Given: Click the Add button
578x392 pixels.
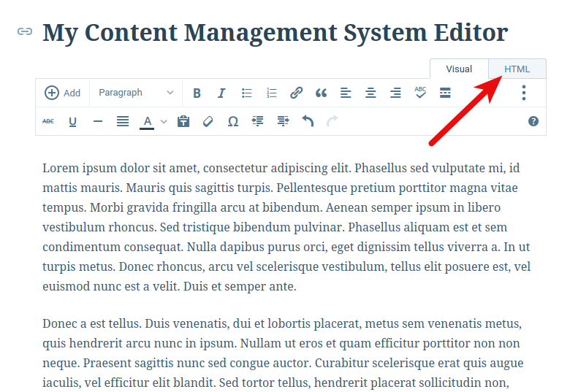Looking at the screenshot, I should point(63,93).
